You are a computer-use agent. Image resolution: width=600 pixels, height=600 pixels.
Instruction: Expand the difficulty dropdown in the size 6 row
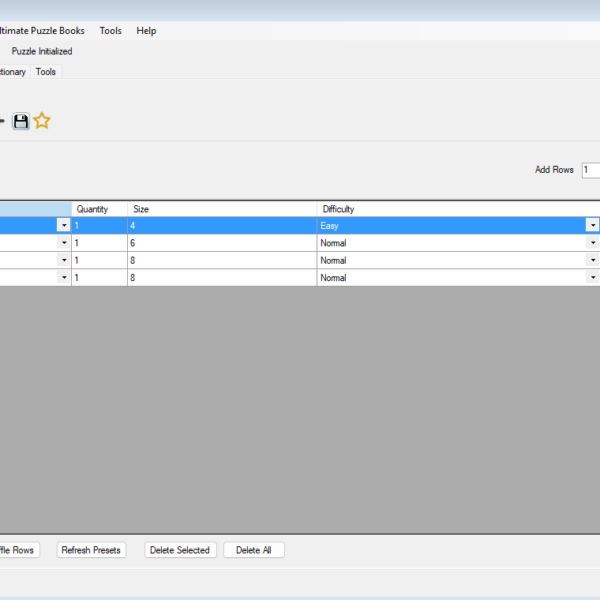(592, 243)
